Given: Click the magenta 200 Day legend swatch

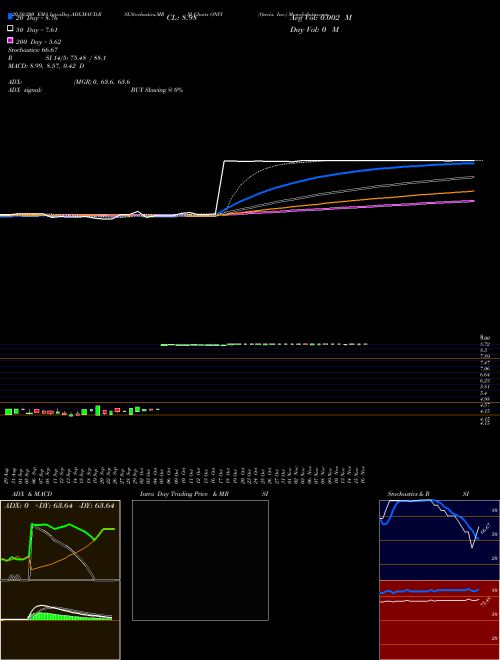Looking at the screenshot, I should point(10,41).
